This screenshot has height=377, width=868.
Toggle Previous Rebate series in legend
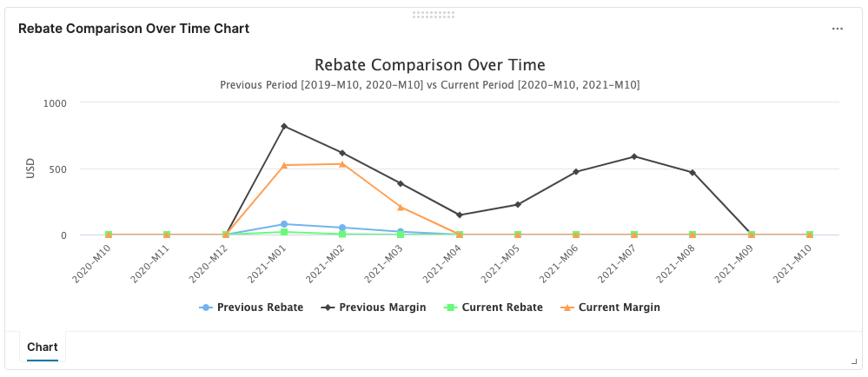pyautogui.click(x=260, y=308)
